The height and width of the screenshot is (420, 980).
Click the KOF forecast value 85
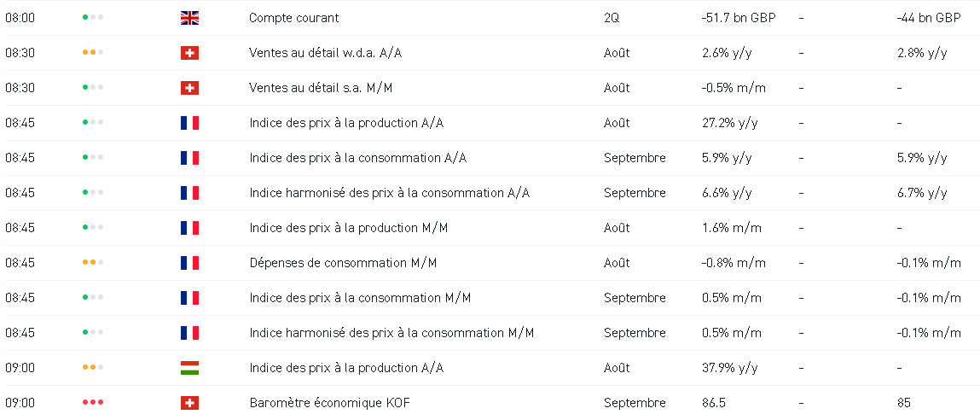point(903,403)
